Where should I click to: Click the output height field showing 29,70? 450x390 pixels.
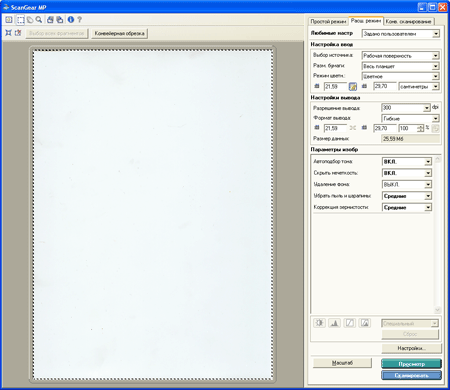click(x=385, y=128)
